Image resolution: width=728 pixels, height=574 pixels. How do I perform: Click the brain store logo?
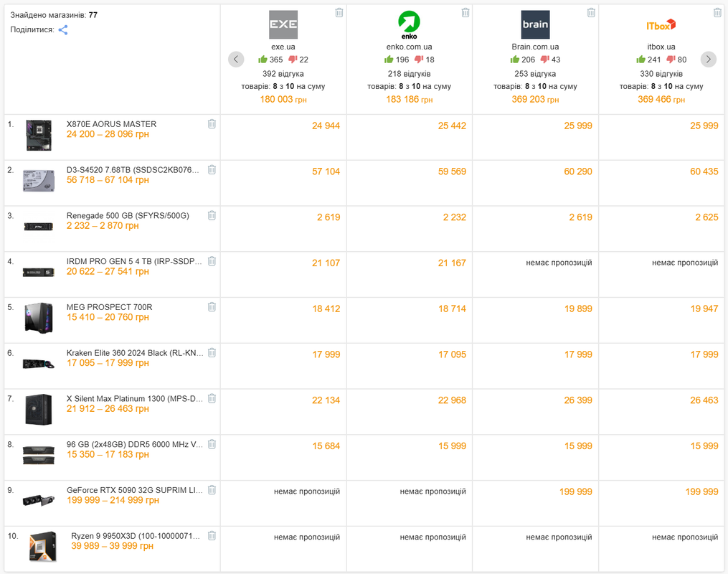[535, 24]
